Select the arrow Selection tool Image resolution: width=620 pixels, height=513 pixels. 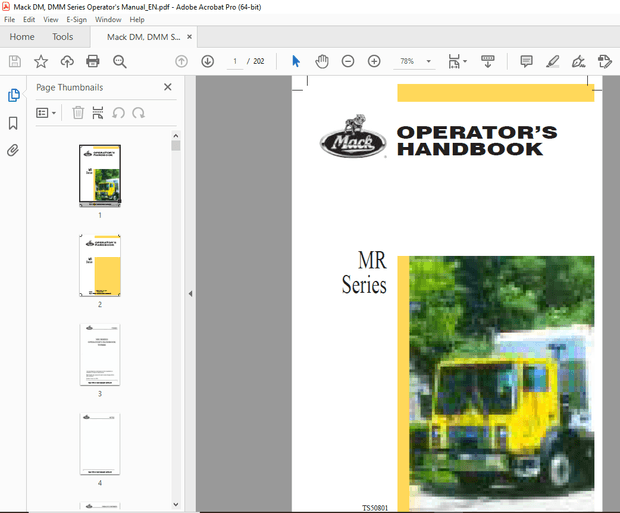(x=296, y=61)
